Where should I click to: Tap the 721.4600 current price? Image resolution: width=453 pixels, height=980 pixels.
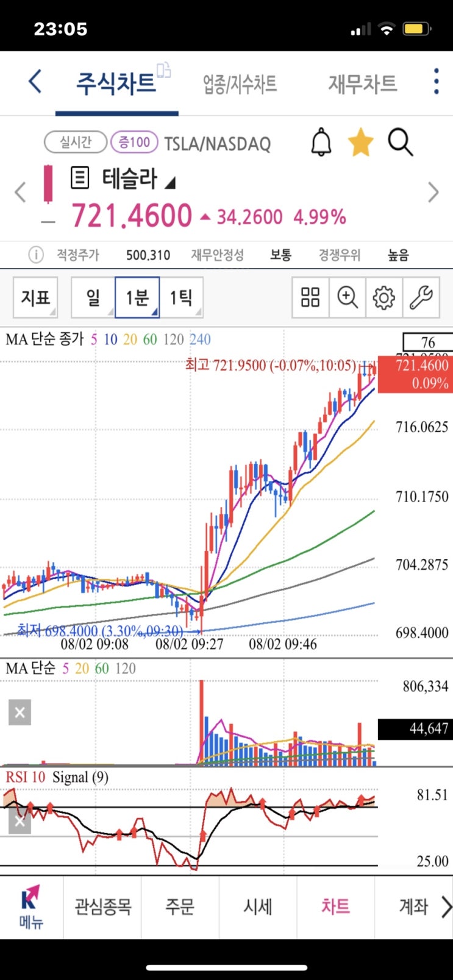tap(132, 215)
